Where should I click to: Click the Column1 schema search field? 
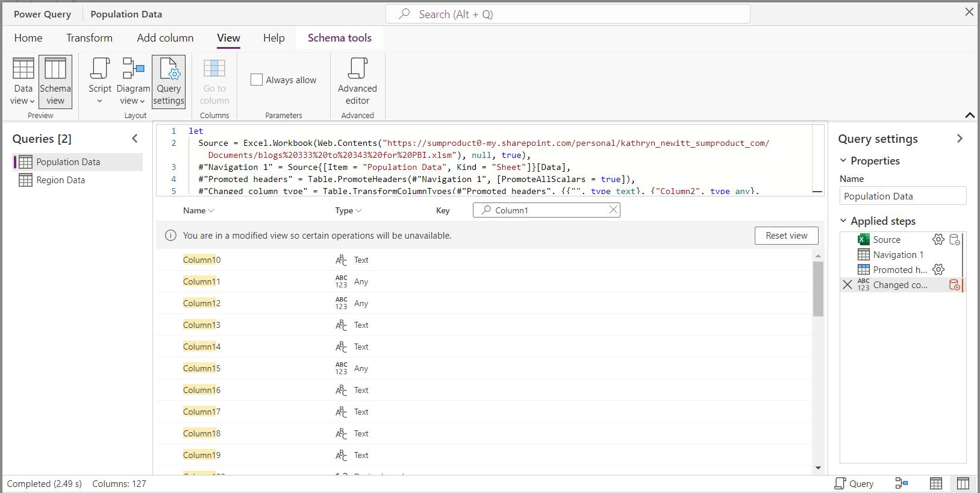[x=546, y=210]
